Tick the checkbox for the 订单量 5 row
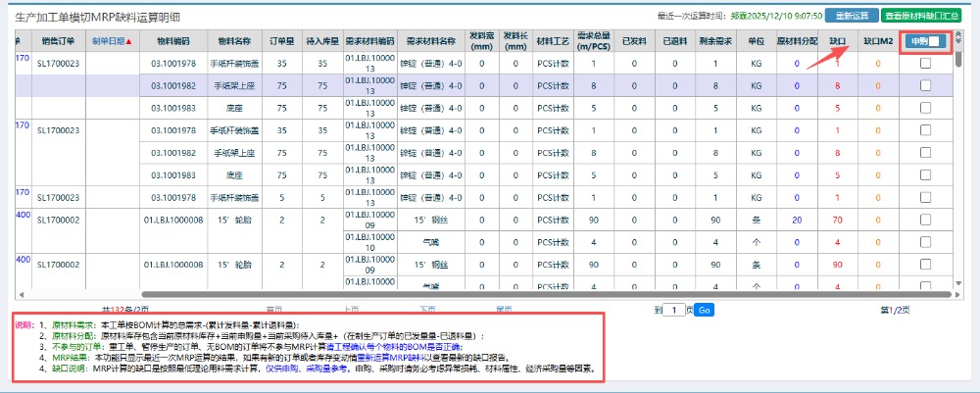The width and height of the screenshot is (980, 393). pos(925,198)
